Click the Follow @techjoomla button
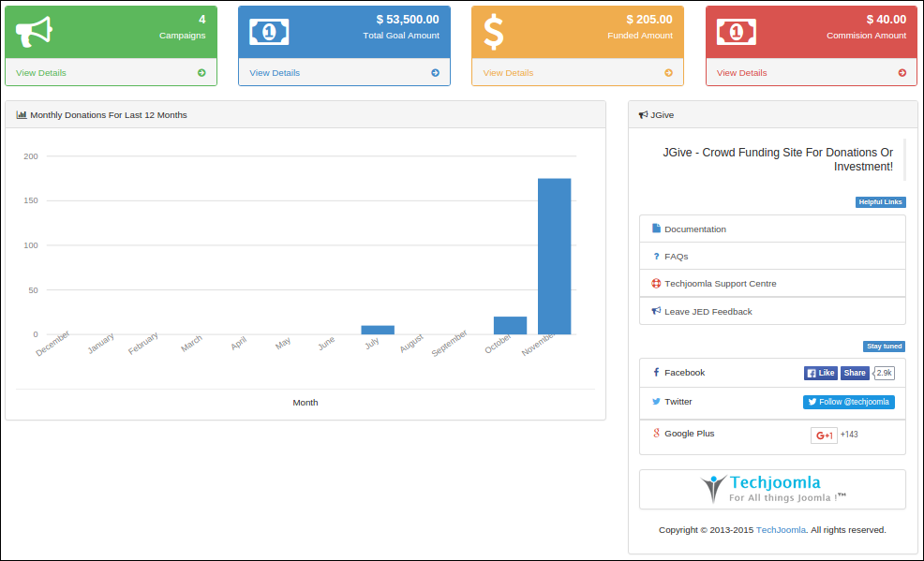This screenshot has height=561, width=924. click(848, 402)
